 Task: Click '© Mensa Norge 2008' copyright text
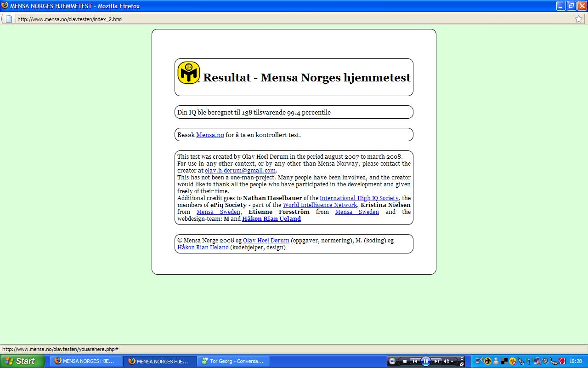tap(206, 240)
